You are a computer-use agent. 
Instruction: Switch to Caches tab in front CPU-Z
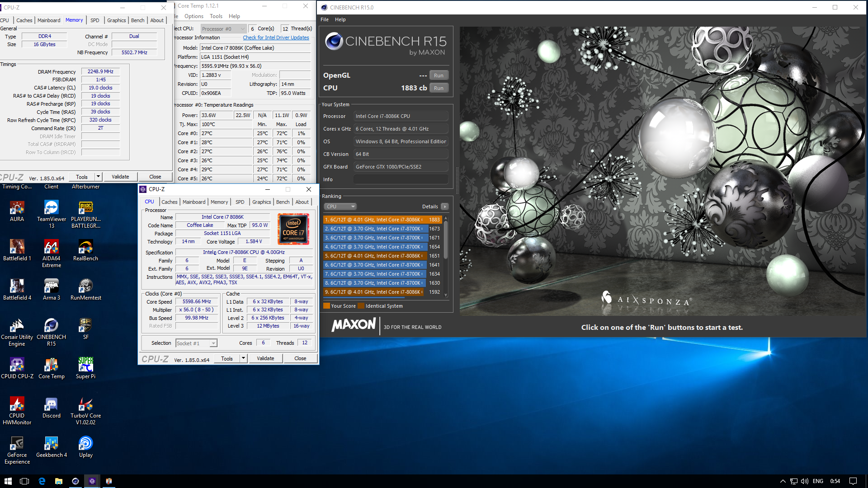tap(170, 202)
